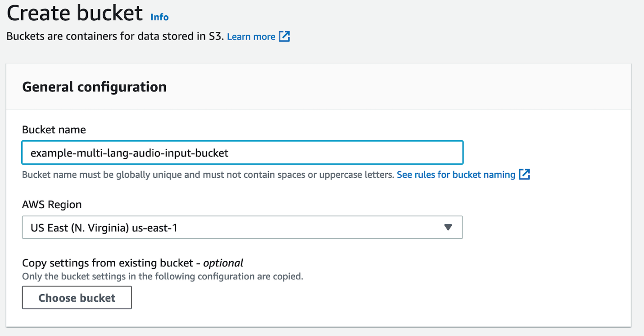Place cursor after 'input-bucket' in name field
The height and width of the screenshot is (336, 644).
pos(229,153)
